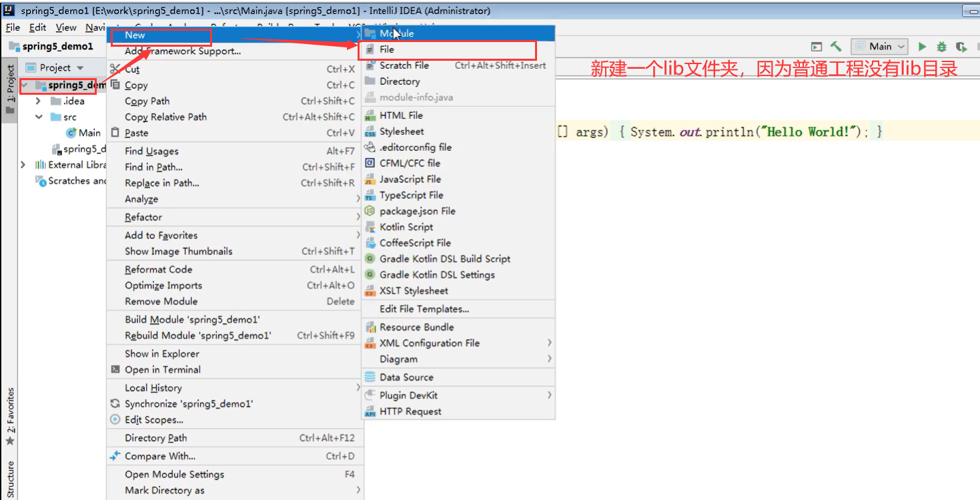Click the HTTP Request API icon

click(370, 411)
